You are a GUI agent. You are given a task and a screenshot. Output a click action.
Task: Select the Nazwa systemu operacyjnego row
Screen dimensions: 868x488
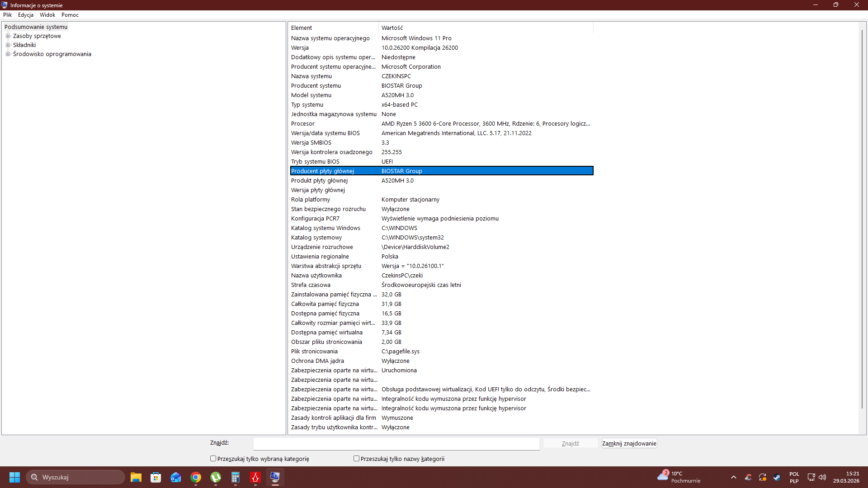(442, 38)
